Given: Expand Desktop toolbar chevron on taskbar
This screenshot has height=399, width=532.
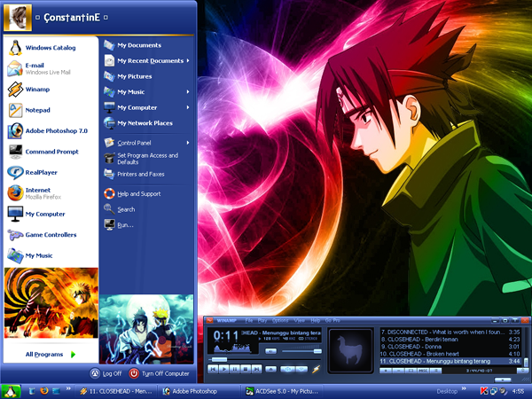Looking at the screenshot, I should click(464, 389).
